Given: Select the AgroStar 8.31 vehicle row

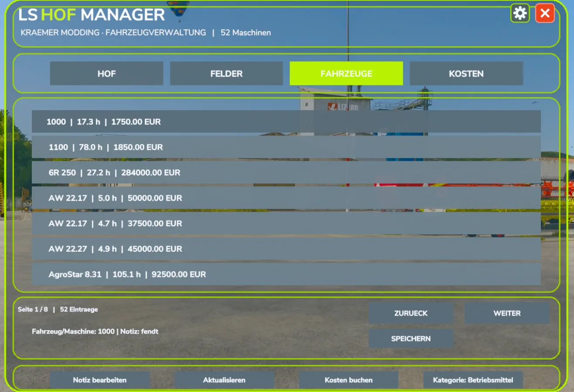Looking at the screenshot, I should pos(286,274).
